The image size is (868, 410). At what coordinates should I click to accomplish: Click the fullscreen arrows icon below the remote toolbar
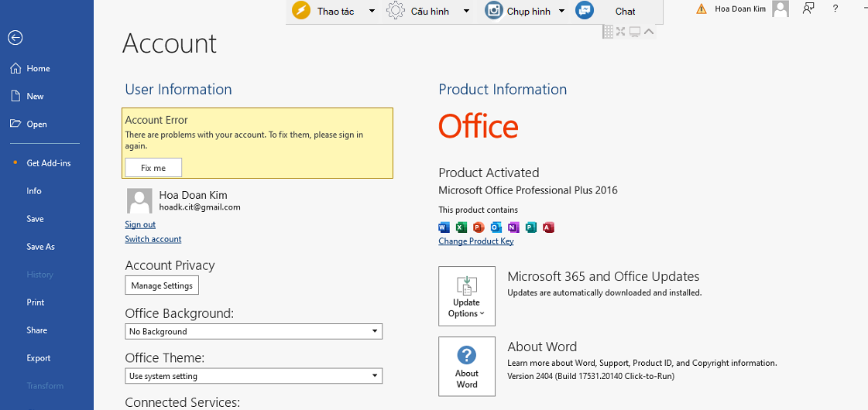620,32
